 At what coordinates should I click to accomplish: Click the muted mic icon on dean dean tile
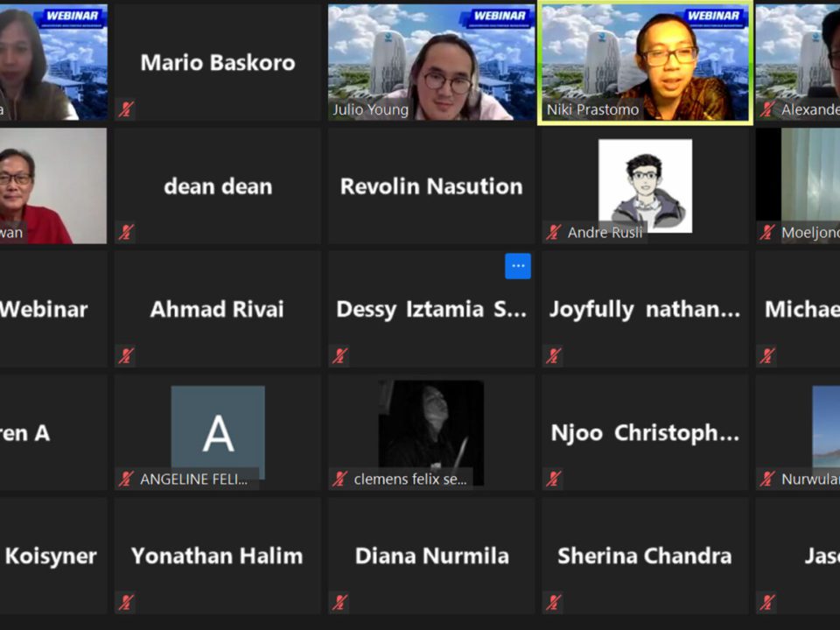pyautogui.click(x=126, y=233)
